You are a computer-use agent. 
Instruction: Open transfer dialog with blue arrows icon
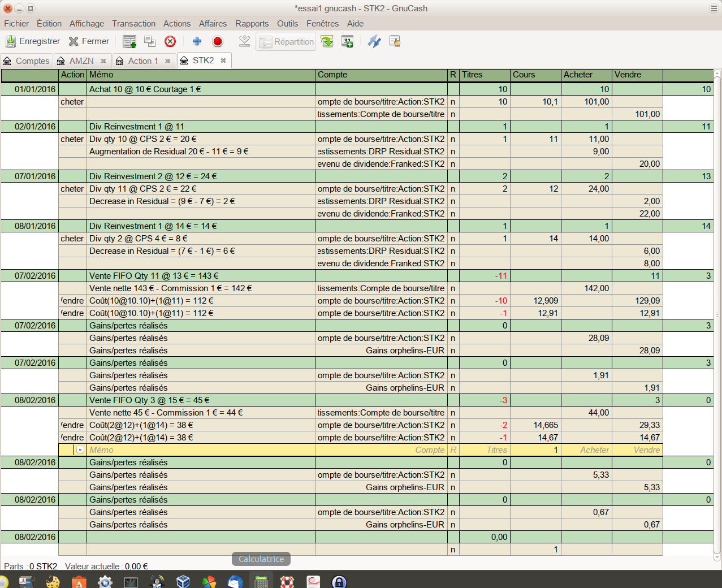pyautogui.click(x=374, y=41)
